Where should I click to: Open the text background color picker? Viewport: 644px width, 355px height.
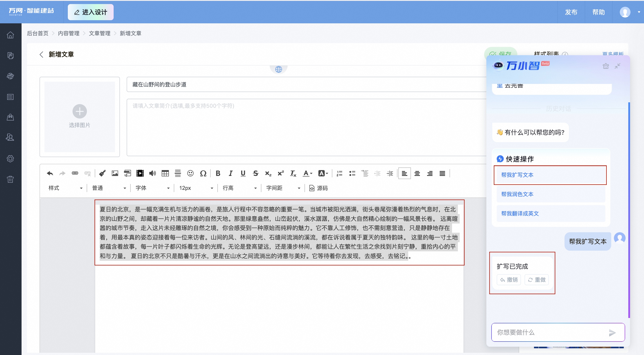point(323,173)
